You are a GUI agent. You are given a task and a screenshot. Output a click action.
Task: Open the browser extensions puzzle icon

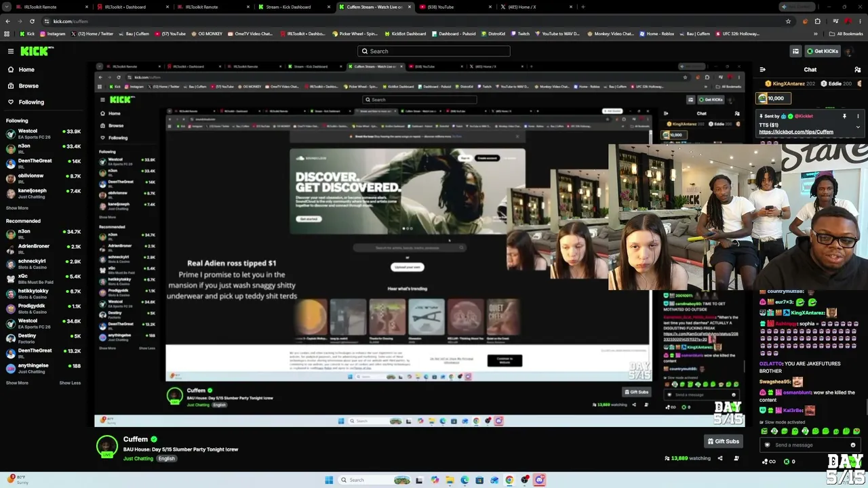(817, 21)
